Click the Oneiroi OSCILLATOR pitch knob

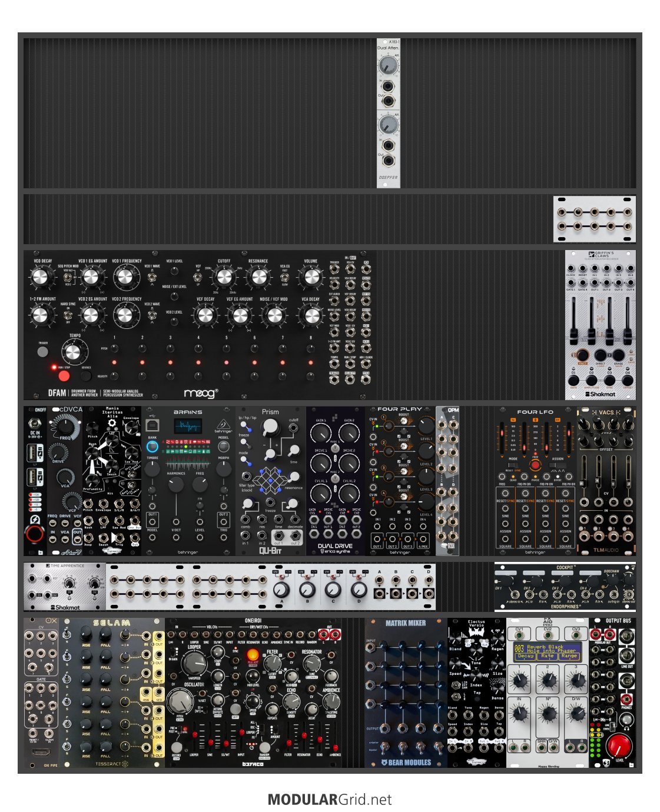(x=180, y=702)
